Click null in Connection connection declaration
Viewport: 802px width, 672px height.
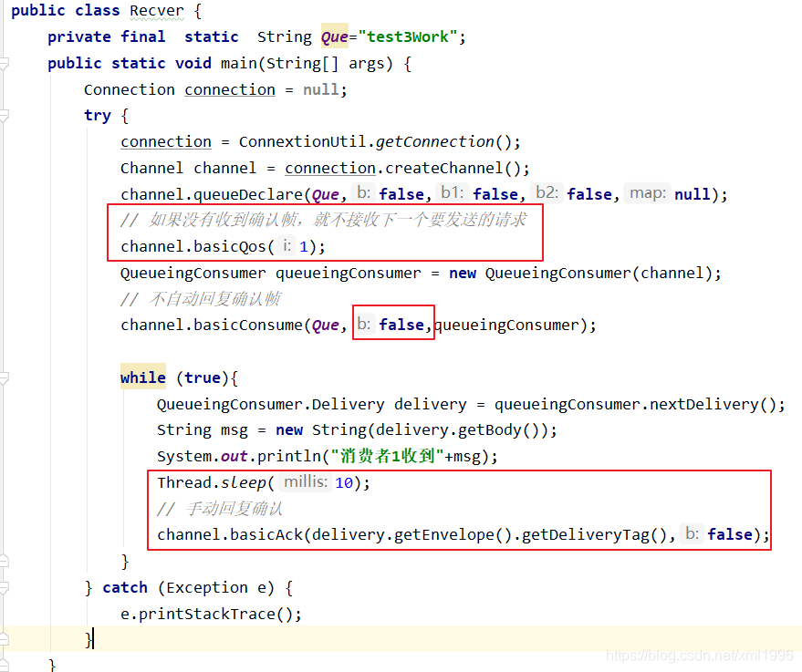pos(320,89)
